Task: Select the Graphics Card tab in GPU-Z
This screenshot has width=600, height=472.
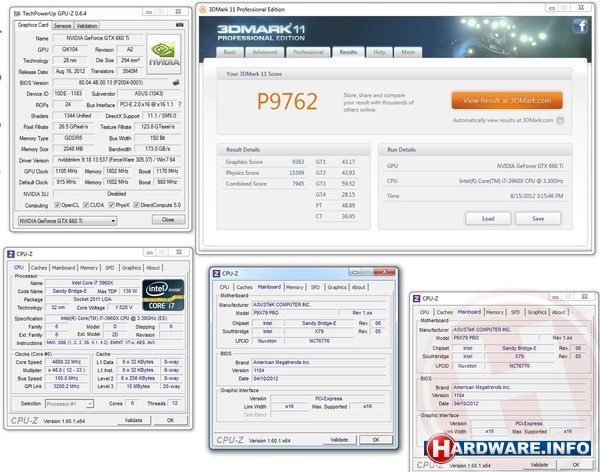Action: click(x=33, y=25)
